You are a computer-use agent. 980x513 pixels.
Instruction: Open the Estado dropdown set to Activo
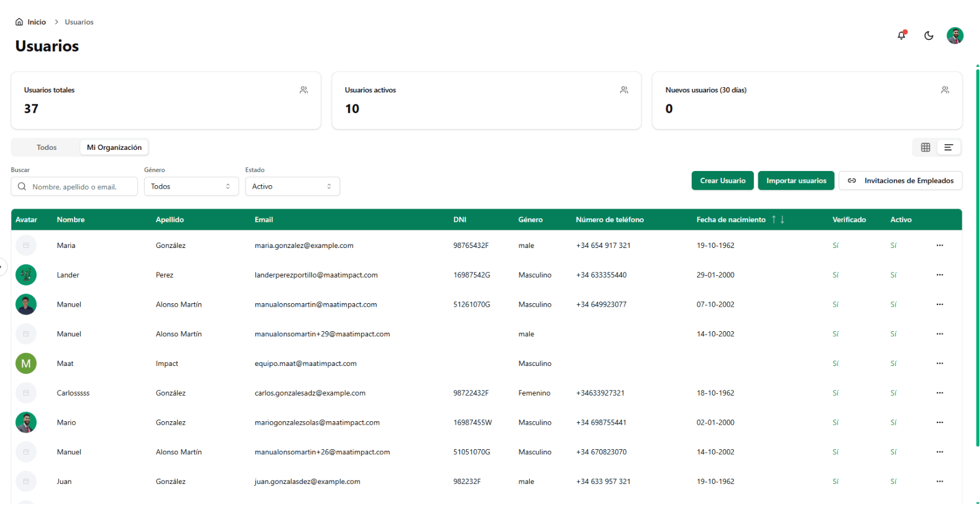[292, 186]
